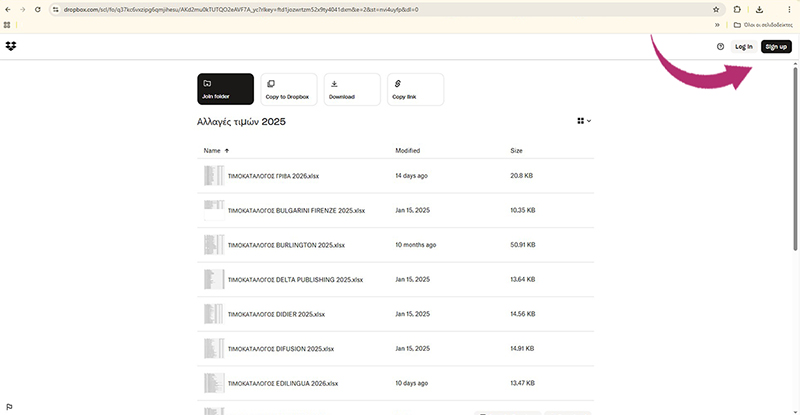Click the Dropbox logo icon
800x415 pixels.
11,46
